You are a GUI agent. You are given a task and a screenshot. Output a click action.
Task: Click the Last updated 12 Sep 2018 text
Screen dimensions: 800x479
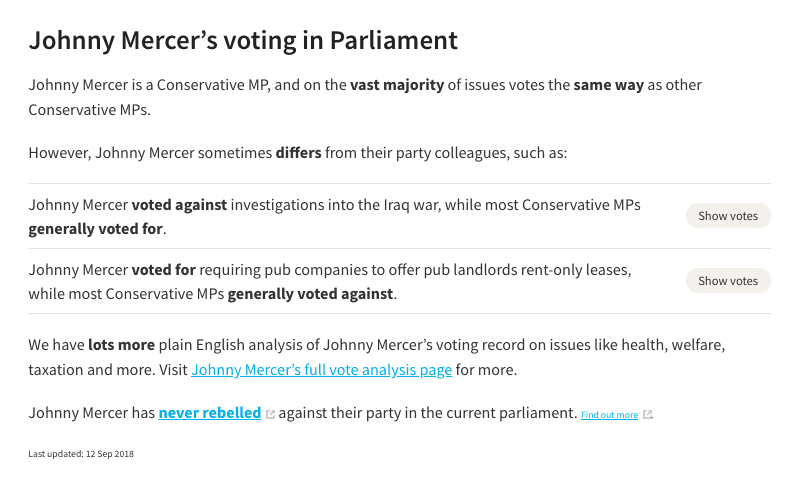click(x=81, y=454)
